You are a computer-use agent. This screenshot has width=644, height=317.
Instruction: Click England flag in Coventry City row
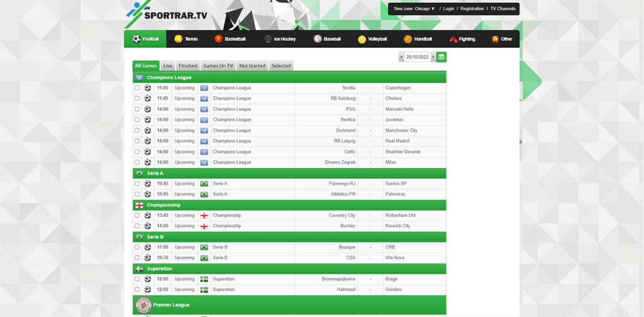click(x=204, y=215)
